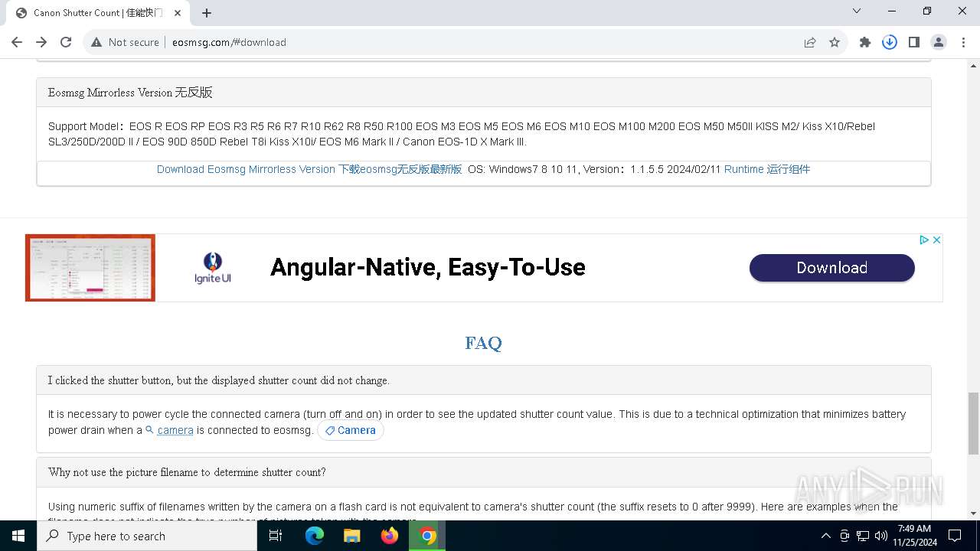The image size is (980, 551).
Task: Open the Runtime 运行组件 link
Action: click(767, 169)
